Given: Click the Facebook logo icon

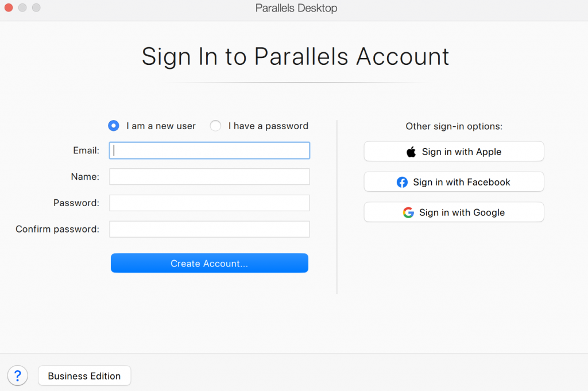Looking at the screenshot, I should pyautogui.click(x=402, y=182).
